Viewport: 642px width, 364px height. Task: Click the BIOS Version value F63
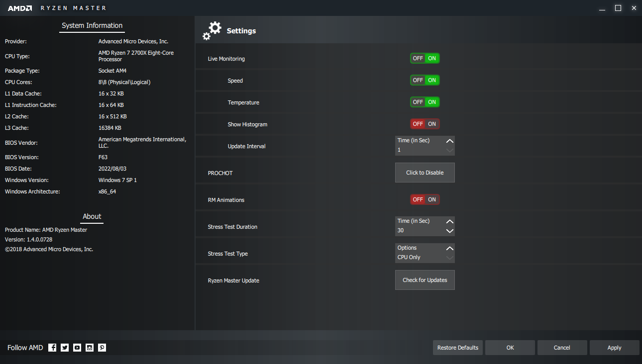pyautogui.click(x=103, y=157)
